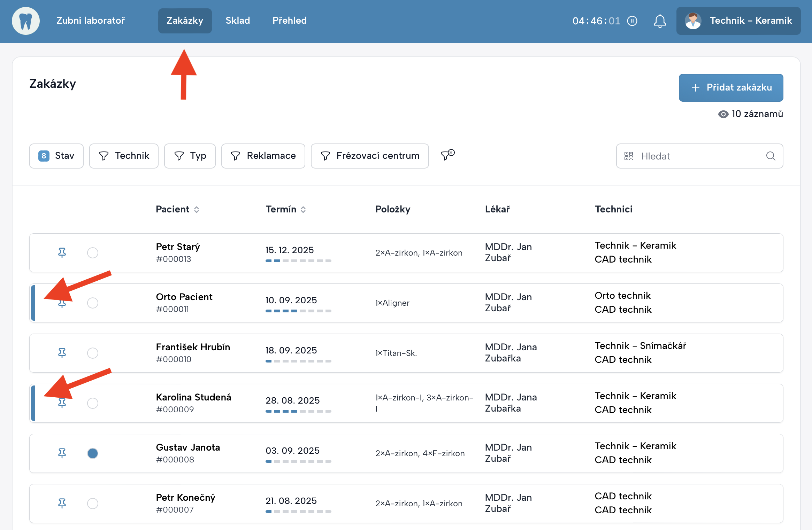Open the Frézovací centrum filter
This screenshot has width=812, height=530.
click(x=370, y=156)
